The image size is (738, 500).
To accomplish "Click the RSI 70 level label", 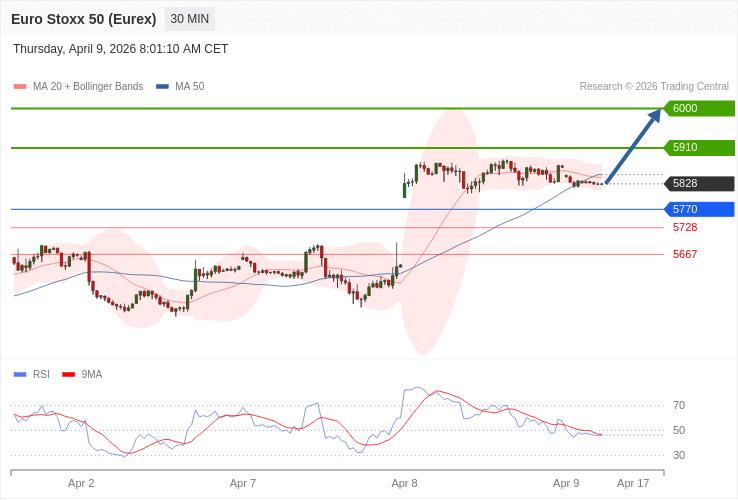I will coord(679,405).
